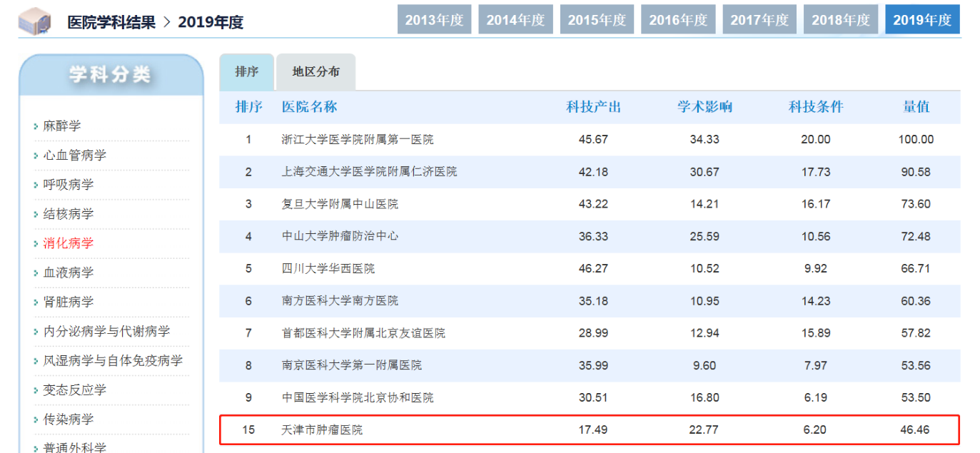The width and height of the screenshot is (980, 453).
Task: Switch to the 2018年度 year tab
Action: [x=841, y=19]
